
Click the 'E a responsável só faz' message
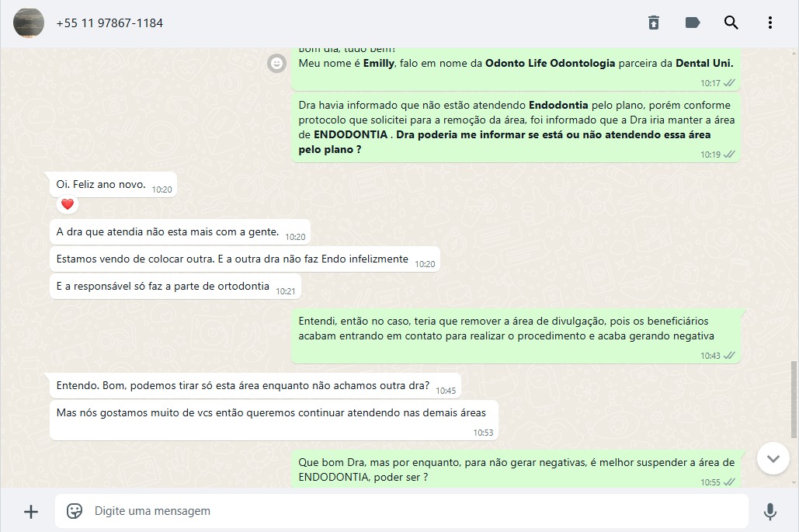tap(175, 287)
